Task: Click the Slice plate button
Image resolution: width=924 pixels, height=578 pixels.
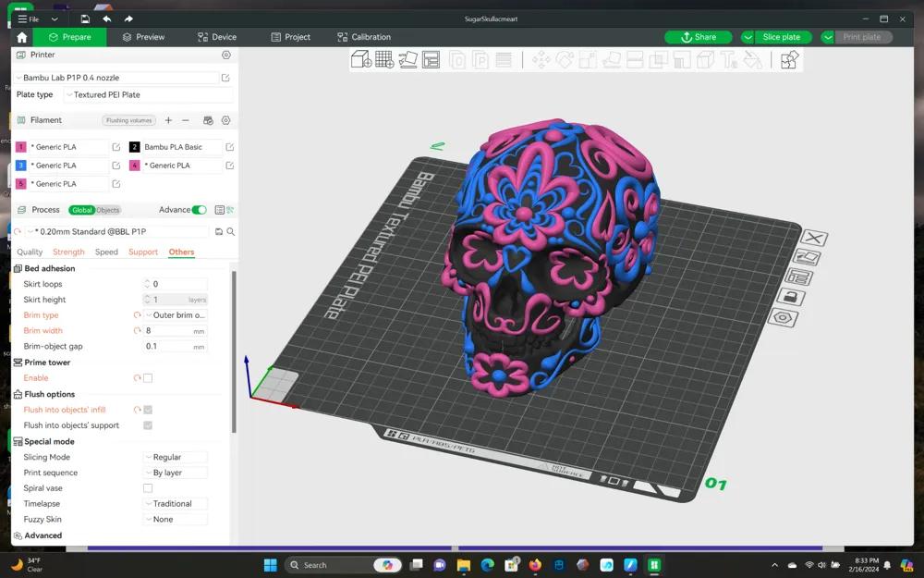Action: point(782,37)
